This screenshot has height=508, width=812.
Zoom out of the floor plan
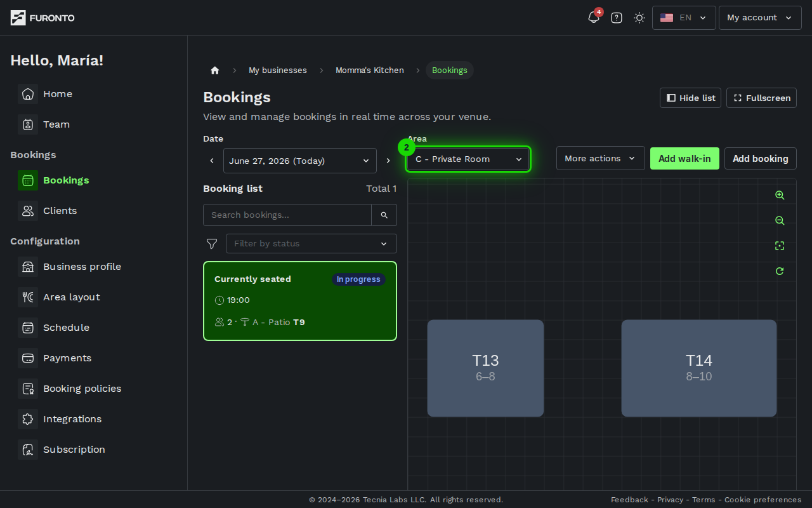(x=780, y=221)
